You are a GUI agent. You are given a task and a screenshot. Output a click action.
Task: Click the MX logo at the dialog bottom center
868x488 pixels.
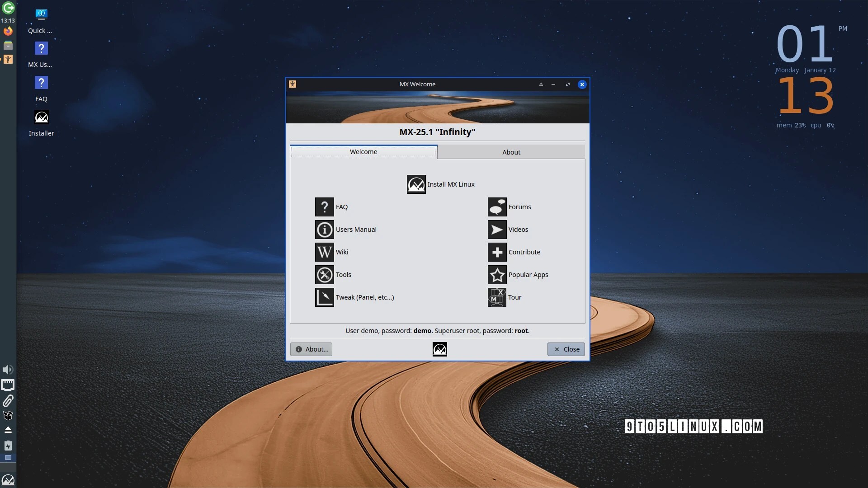pos(439,349)
